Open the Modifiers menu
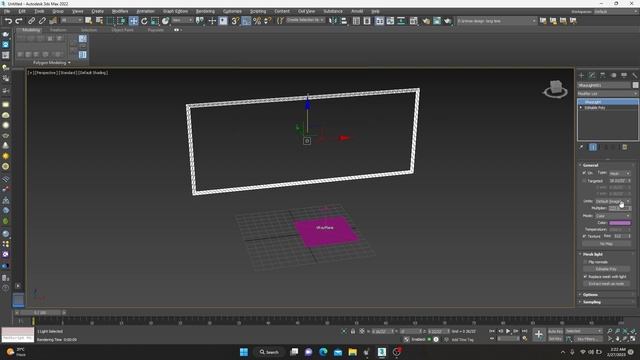The height and width of the screenshot is (360, 640). [120, 11]
